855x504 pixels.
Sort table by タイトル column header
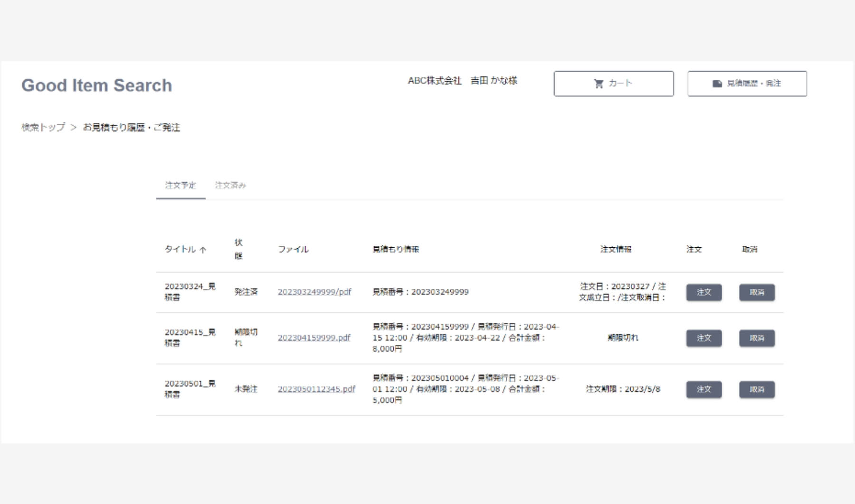(180, 249)
